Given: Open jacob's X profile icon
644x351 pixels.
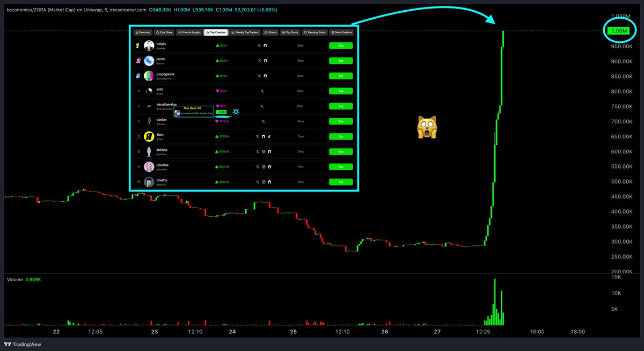Looking at the screenshot, I should click(259, 61).
